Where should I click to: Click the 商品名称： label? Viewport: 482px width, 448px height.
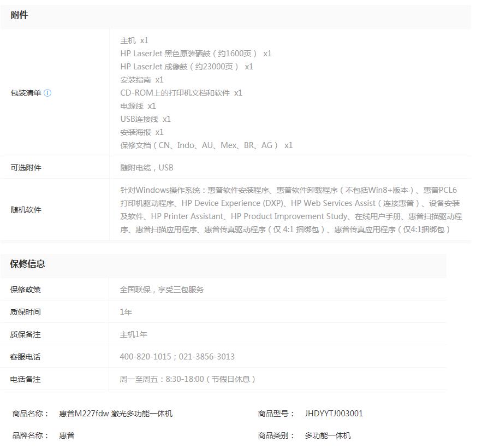click(x=31, y=414)
